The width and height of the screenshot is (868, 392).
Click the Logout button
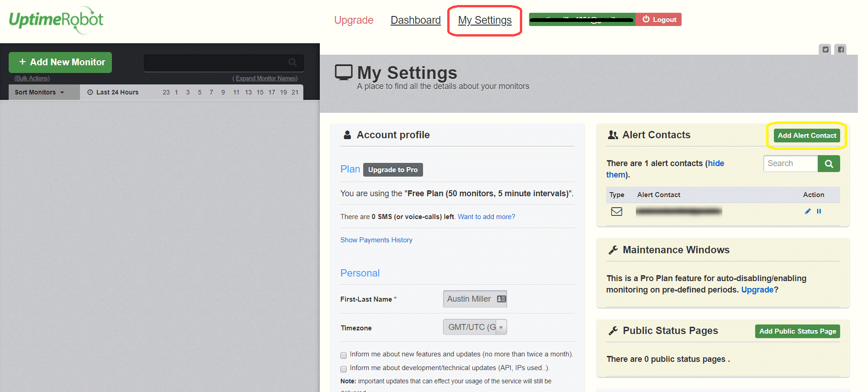[659, 20]
